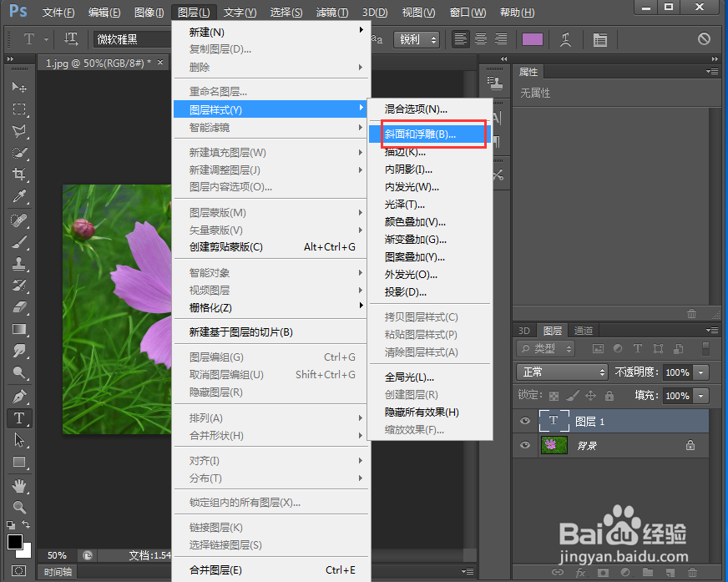Open the 类型 layer filter dropdown
This screenshot has width=728, height=582.
(x=546, y=348)
